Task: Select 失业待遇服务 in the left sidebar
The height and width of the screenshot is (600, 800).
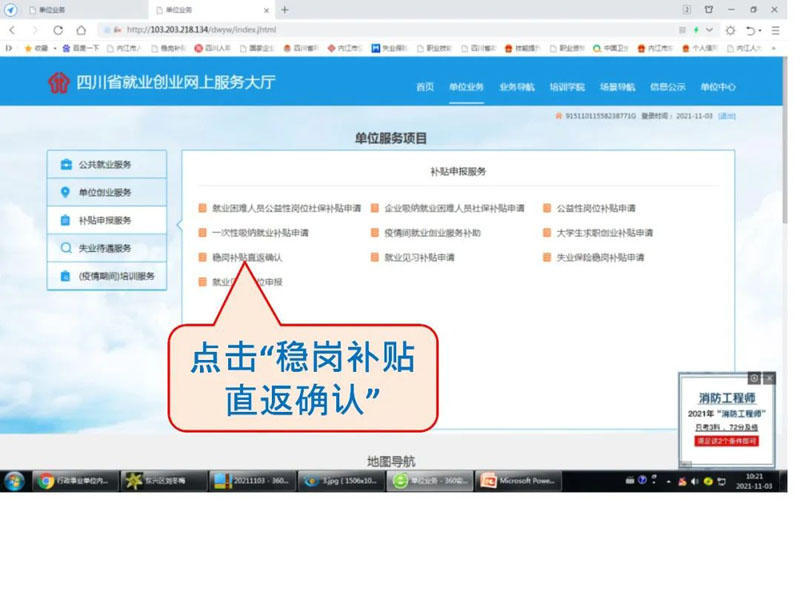Action: pyautogui.click(x=105, y=248)
